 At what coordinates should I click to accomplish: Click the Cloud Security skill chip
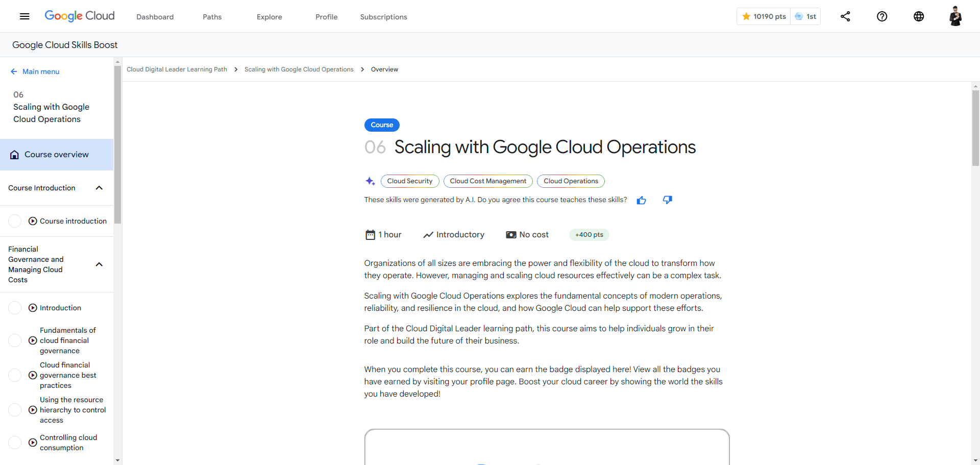[x=410, y=181]
